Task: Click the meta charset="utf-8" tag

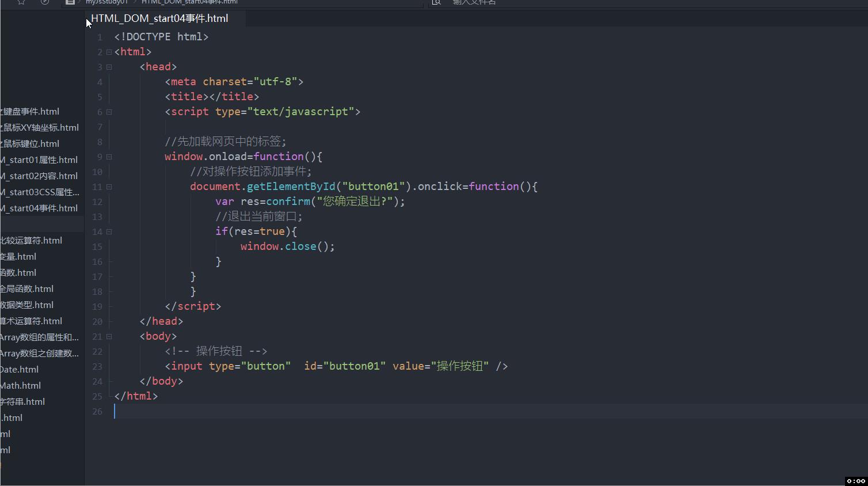Action: pos(234,82)
